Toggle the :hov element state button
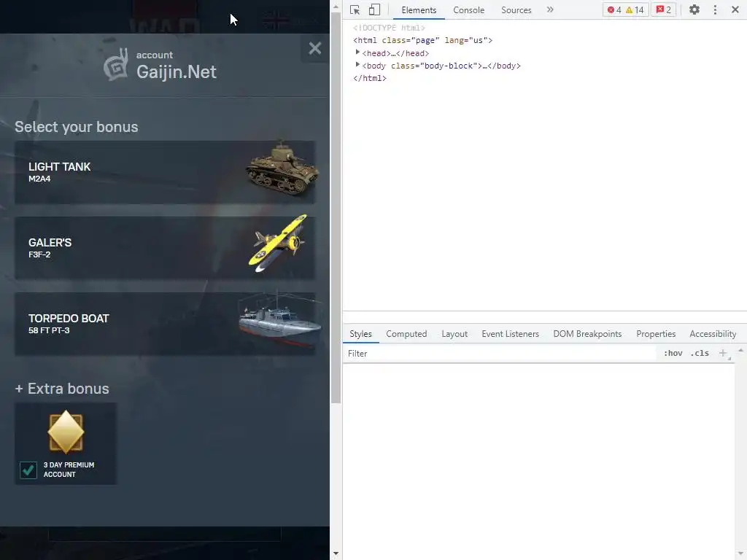Viewport: 747px width, 560px height. (673, 354)
